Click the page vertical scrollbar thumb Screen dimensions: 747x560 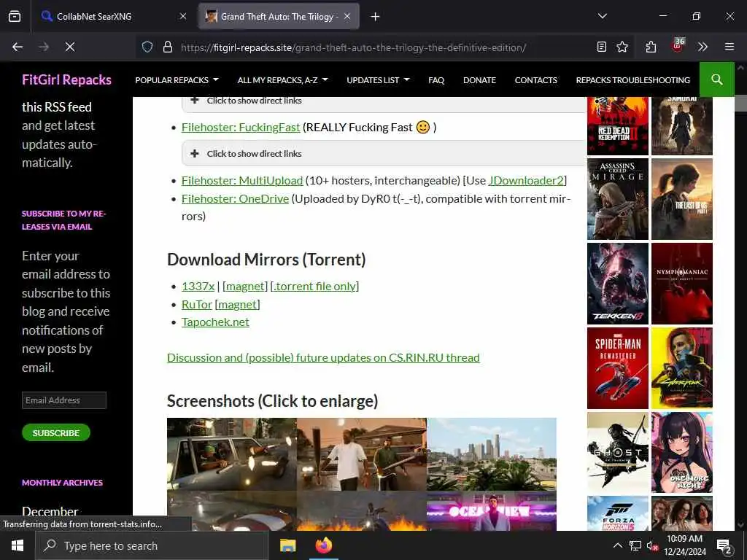[740, 103]
